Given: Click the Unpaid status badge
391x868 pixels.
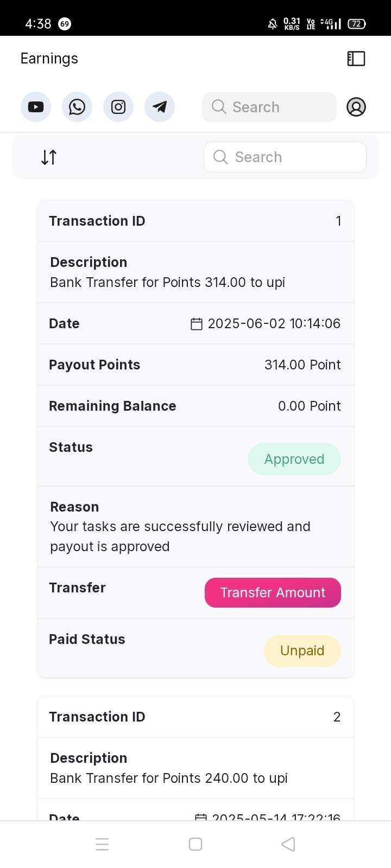Looking at the screenshot, I should click(302, 650).
